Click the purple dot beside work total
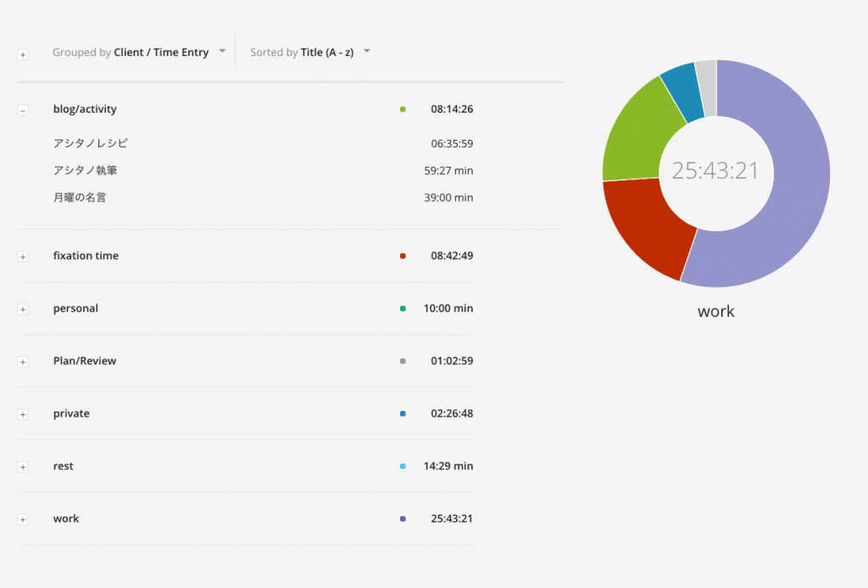This screenshot has width=868, height=588. (x=403, y=519)
